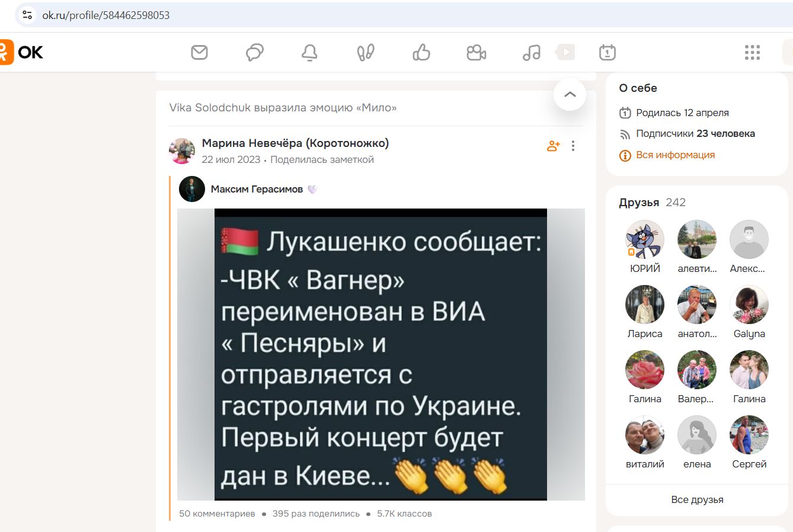Screen dimensions: 793x532
Task: Open friend виталий's avatar
Action: tap(645, 435)
